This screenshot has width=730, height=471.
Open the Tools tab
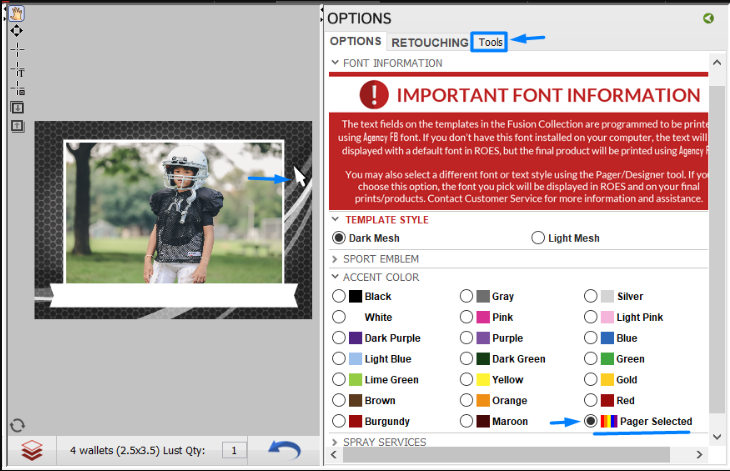490,42
